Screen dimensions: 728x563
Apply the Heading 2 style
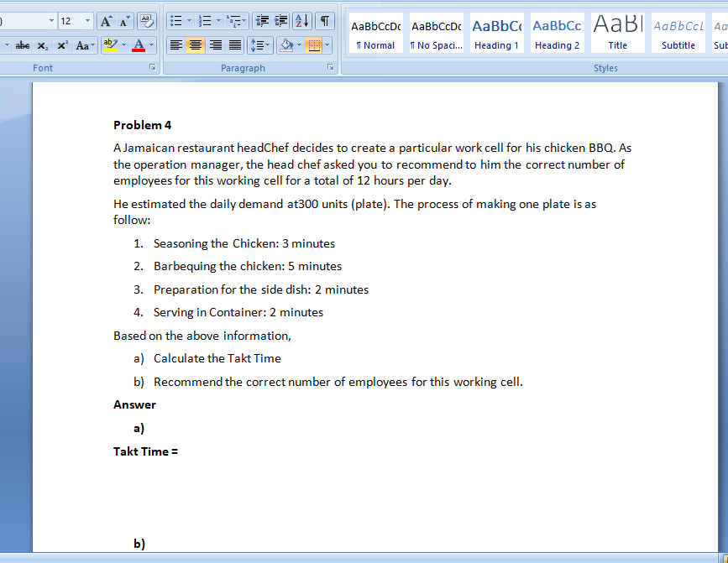[558, 34]
